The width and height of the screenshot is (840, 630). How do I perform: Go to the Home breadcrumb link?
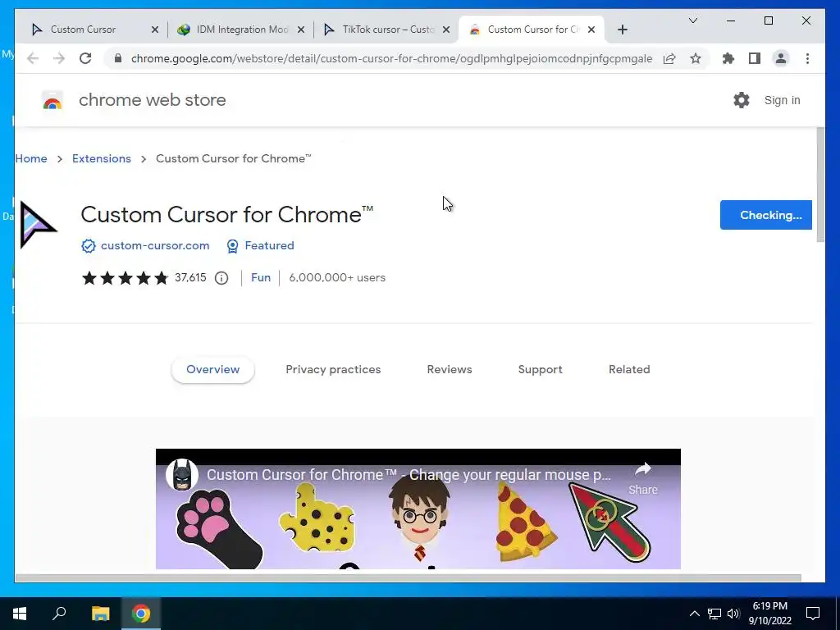(31, 158)
